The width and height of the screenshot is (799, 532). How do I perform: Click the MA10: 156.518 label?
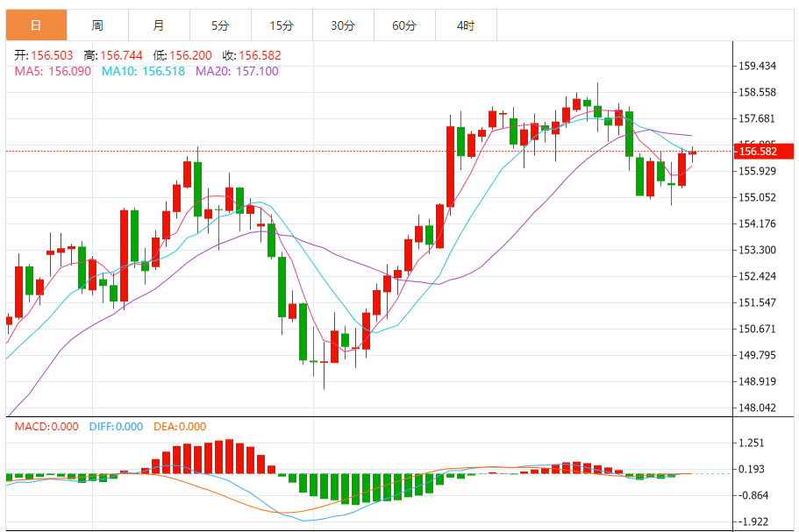click(143, 71)
